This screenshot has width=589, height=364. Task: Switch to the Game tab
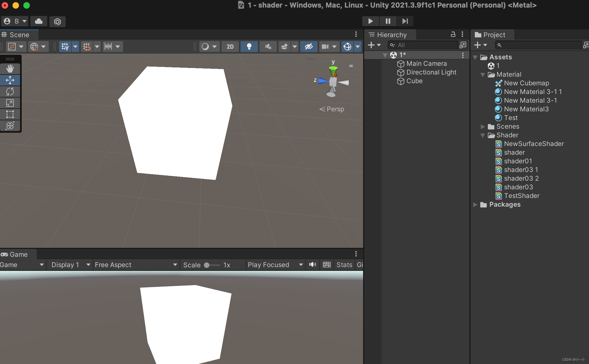[x=18, y=254]
